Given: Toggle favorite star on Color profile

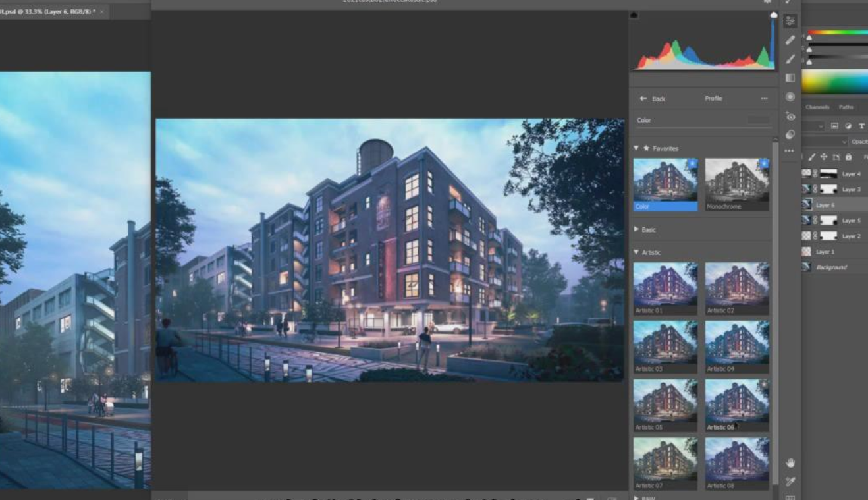Looking at the screenshot, I should [693, 163].
